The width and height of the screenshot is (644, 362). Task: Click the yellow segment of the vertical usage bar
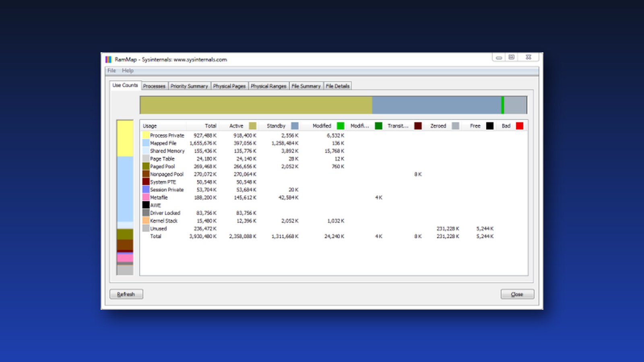(125, 138)
